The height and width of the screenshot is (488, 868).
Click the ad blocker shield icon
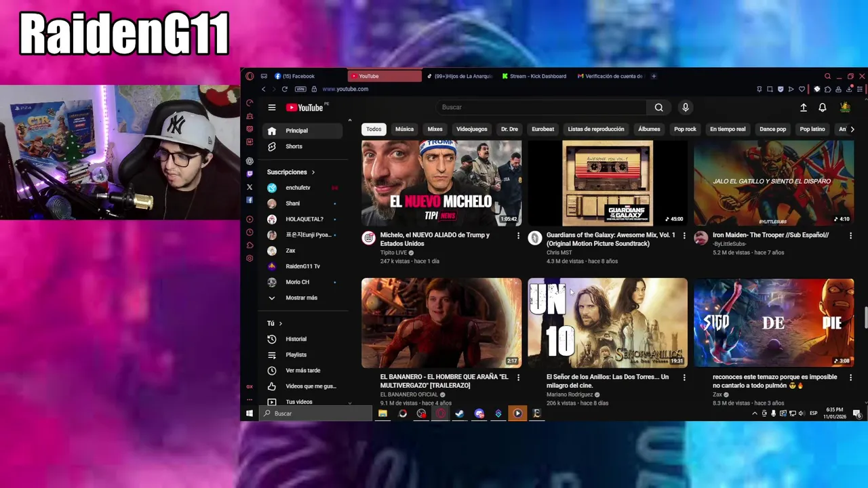click(781, 89)
